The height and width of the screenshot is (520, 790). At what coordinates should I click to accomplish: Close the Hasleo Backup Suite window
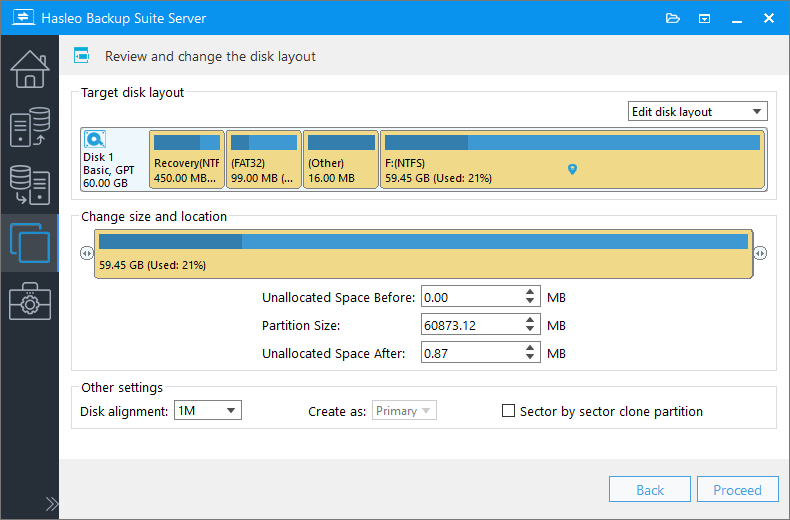768,19
